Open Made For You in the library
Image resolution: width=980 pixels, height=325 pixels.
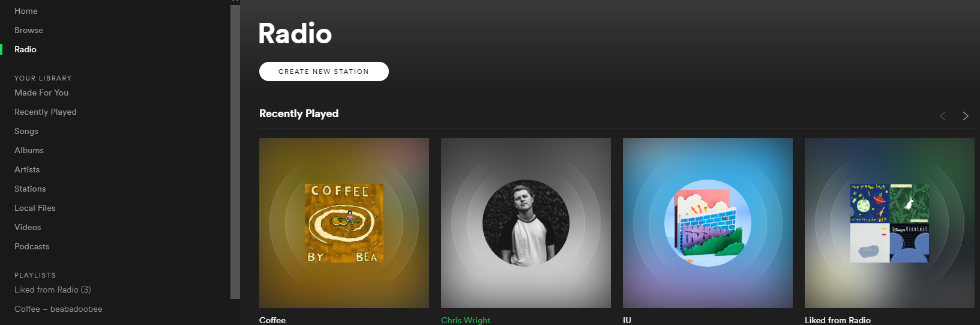coord(41,93)
